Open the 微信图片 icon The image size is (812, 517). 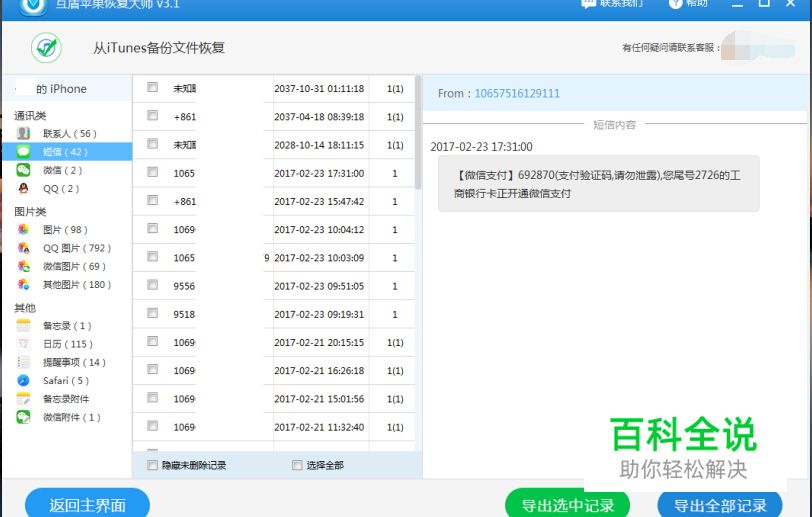(23, 266)
